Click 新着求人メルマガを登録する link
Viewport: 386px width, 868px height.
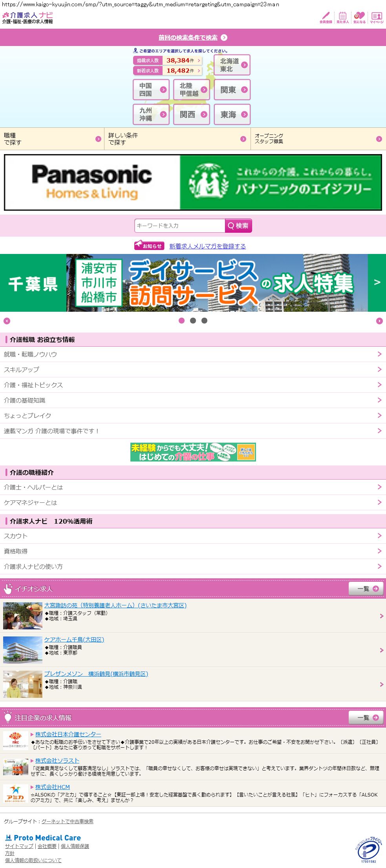(x=207, y=246)
